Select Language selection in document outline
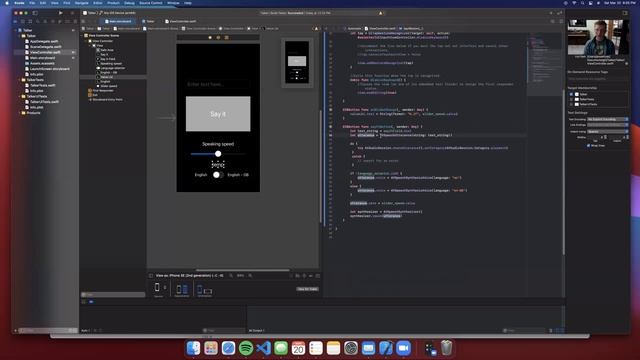Viewport: 640px width, 360px height. point(113,68)
